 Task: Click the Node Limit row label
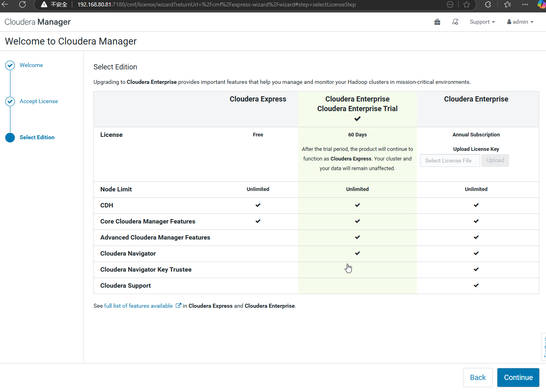click(x=116, y=189)
